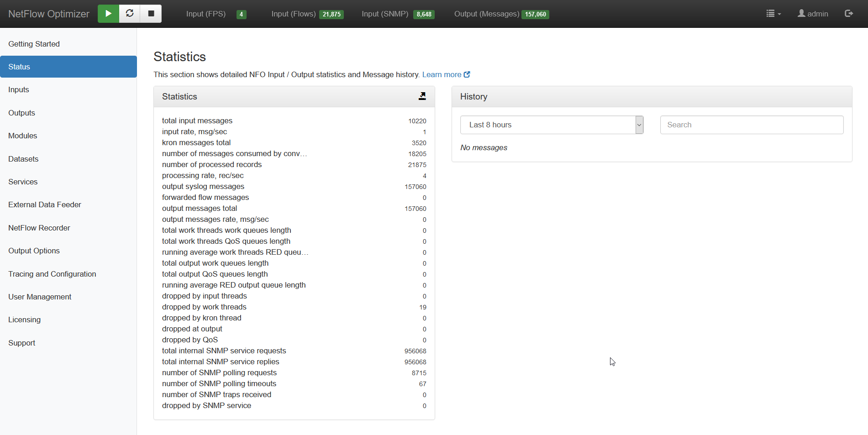Click 'total output QoS queues length' label
Image resolution: width=868 pixels, height=435 pixels.
pyautogui.click(x=215, y=274)
